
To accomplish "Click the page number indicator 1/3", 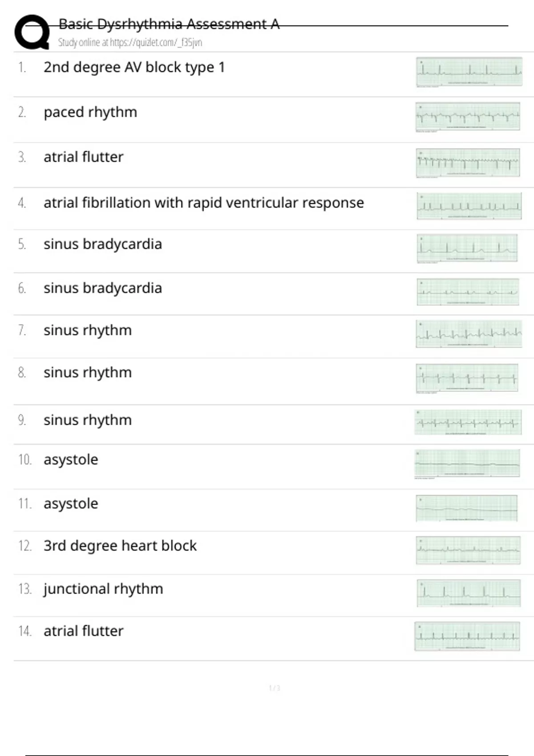I will click(275, 688).
